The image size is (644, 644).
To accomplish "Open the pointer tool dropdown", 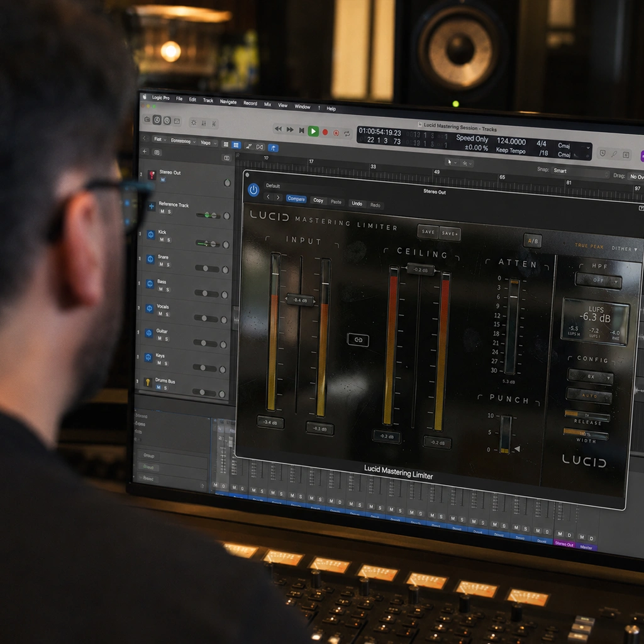I will point(452,162).
